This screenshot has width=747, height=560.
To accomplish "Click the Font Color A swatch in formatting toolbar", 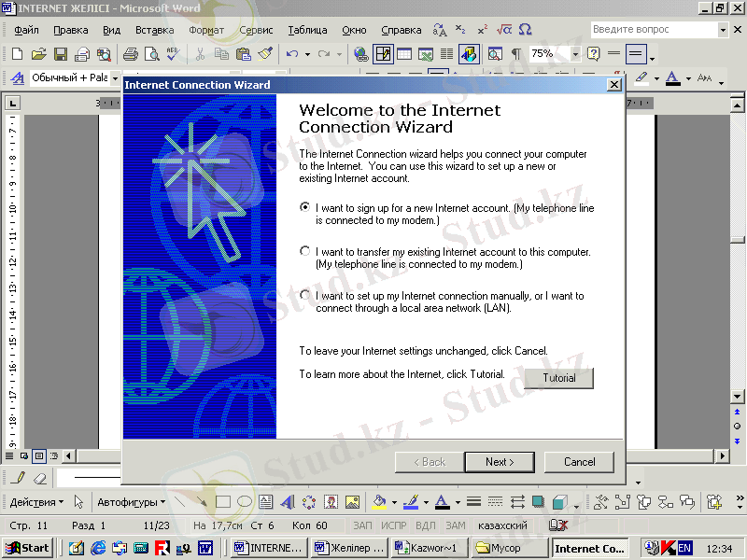I will click(x=672, y=77).
